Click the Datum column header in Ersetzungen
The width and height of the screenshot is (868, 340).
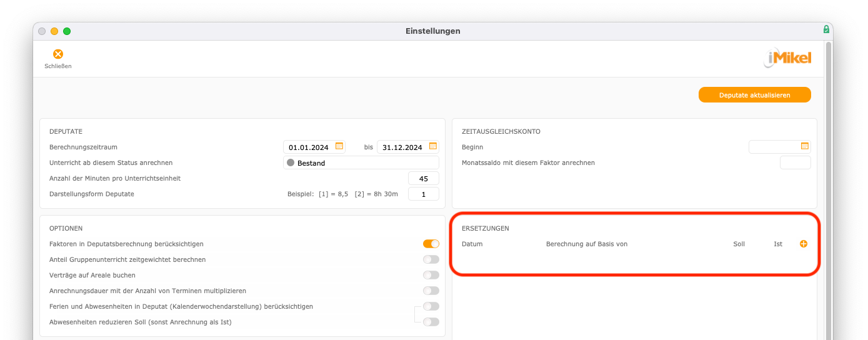pos(472,244)
